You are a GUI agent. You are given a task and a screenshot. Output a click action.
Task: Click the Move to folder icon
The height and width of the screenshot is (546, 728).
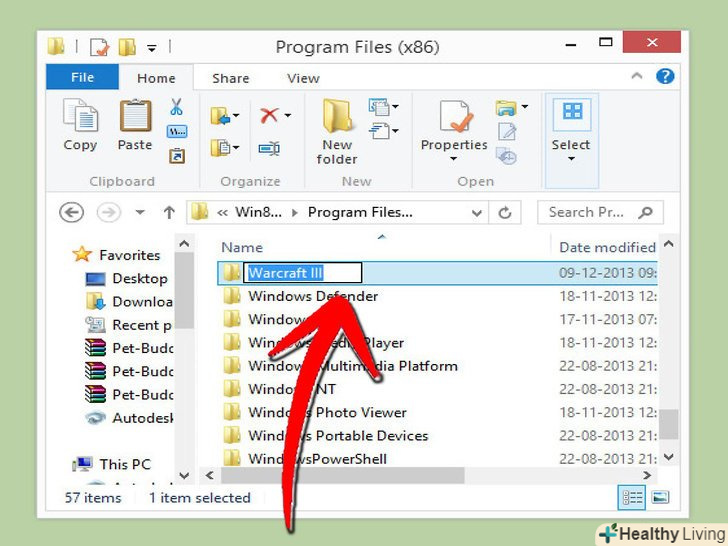pyautogui.click(x=220, y=116)
